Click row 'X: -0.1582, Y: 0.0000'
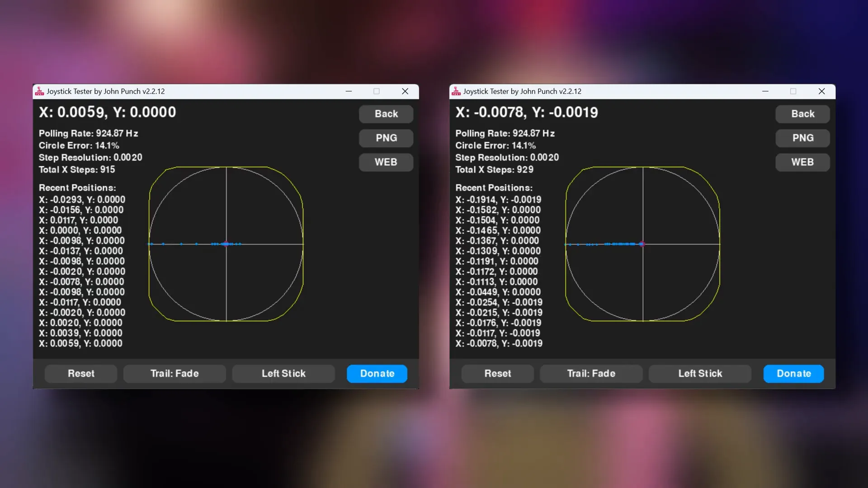Screen dimensions: 868x488 click(498, 210)
